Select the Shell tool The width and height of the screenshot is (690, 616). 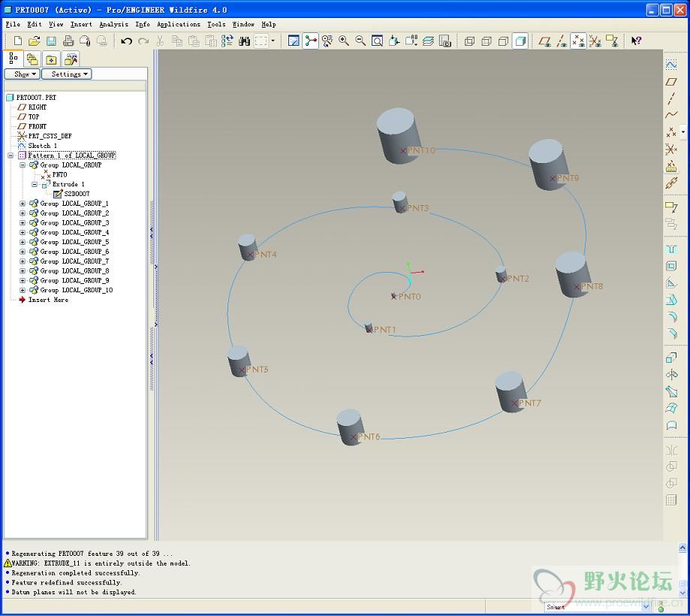(671, 266)
